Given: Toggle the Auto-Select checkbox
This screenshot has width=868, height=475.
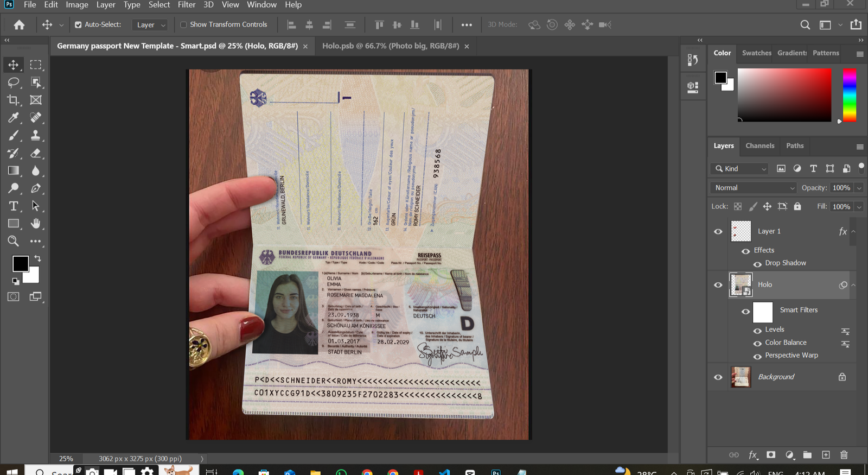Looking at the screenshot, I should point(78,25).
